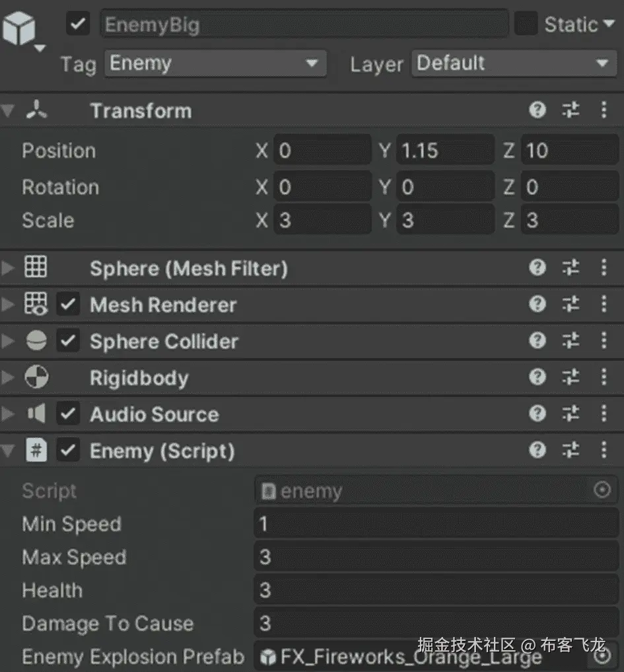Open presets for the Audio Source component

click(x=571, y=414)
